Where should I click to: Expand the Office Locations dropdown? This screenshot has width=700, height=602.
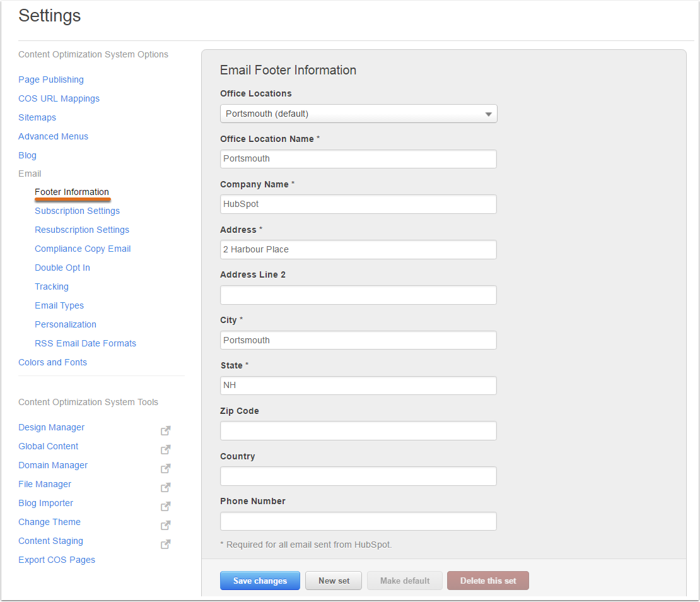358,114
